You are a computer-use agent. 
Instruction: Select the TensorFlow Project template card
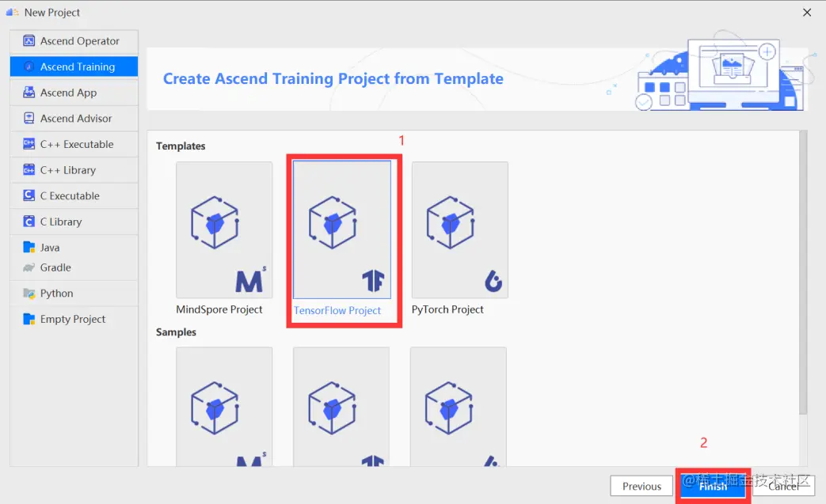pos(342,230)
